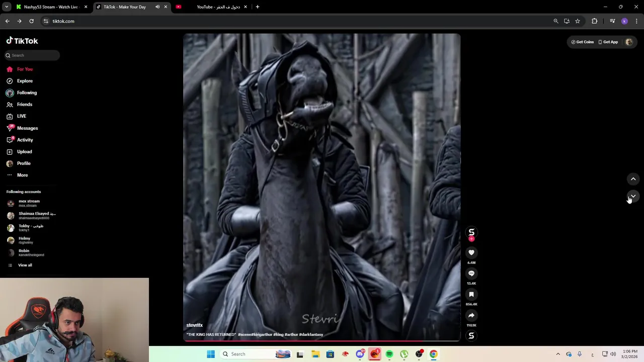Click the Get App button

click(x=608, y=42)
